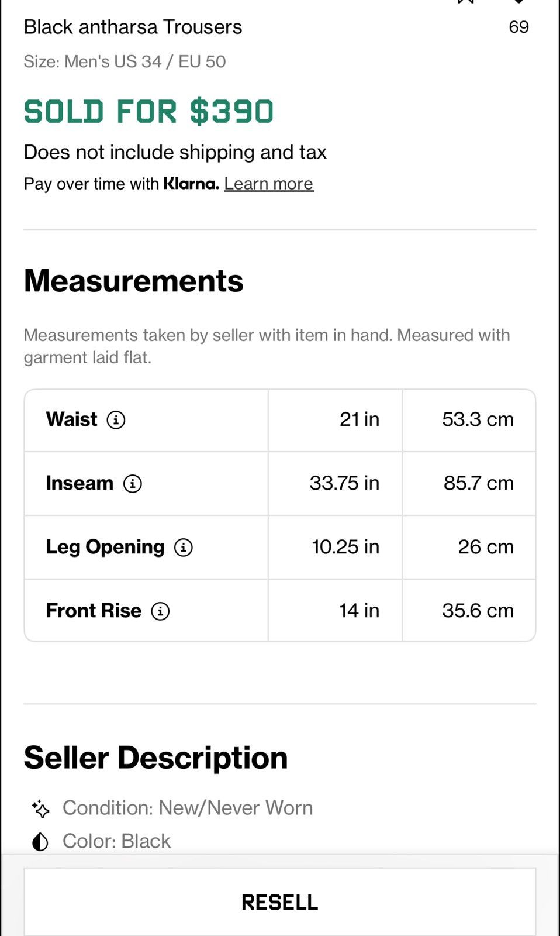This screenshot has width=560, height=936.
Task: Click the Front Rise 35.6 cm cell
Action: (x=469, y=610)
